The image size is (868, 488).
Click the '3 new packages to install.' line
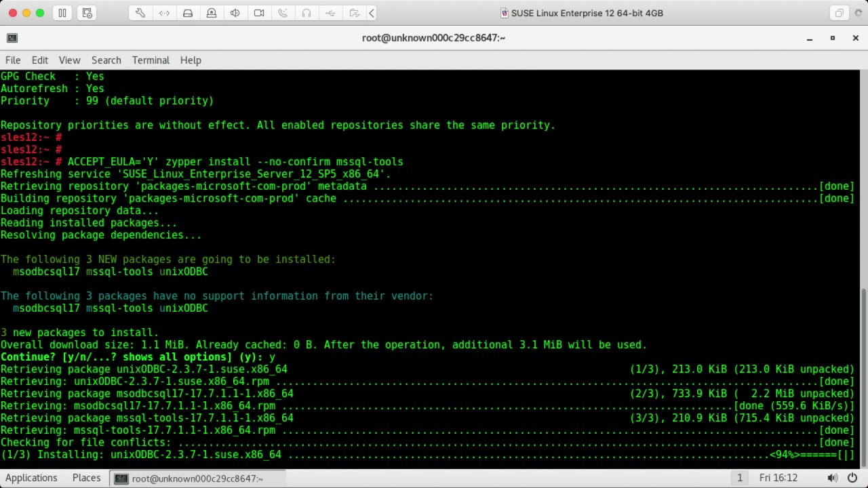(79, 333)
